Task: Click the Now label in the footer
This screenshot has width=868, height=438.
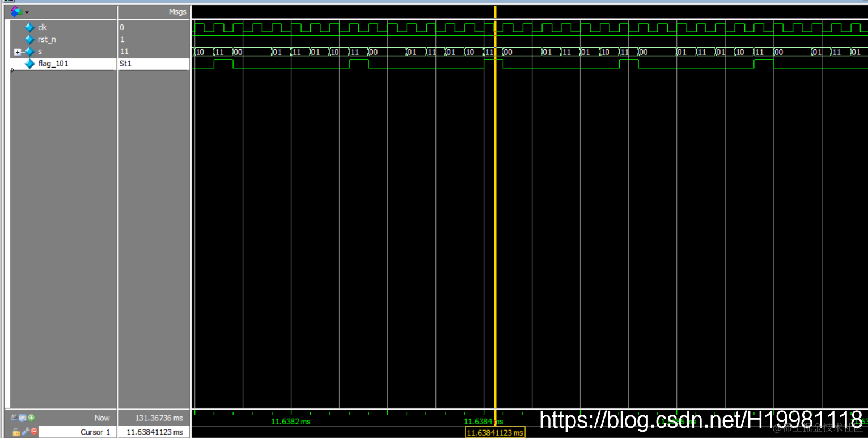Action: coord(102,418)
